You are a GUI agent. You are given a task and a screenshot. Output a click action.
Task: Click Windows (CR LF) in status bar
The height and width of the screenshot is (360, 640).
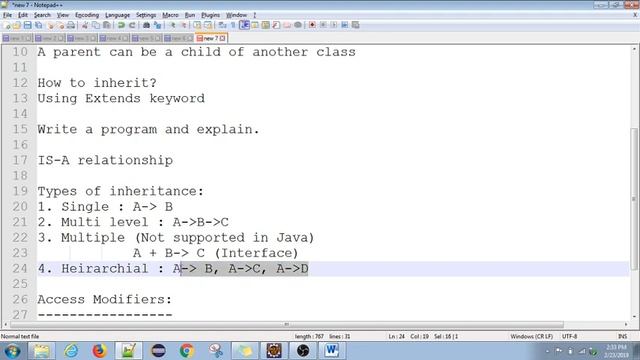[531, 336]
